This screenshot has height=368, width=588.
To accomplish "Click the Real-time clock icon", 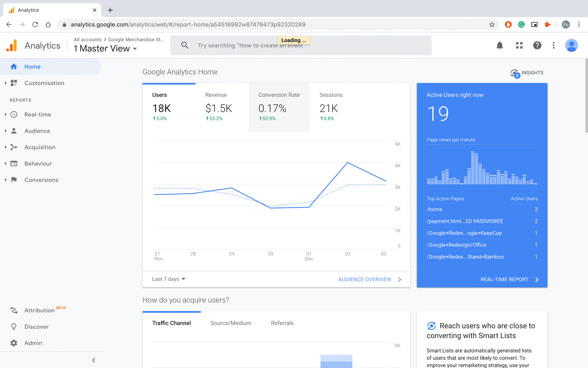I will (x=14, y=114).
